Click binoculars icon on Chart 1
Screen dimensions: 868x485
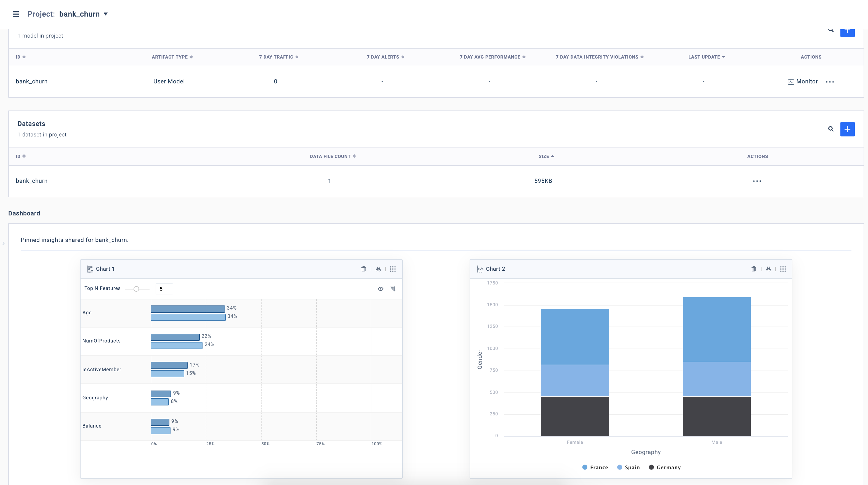click(378, 269)
